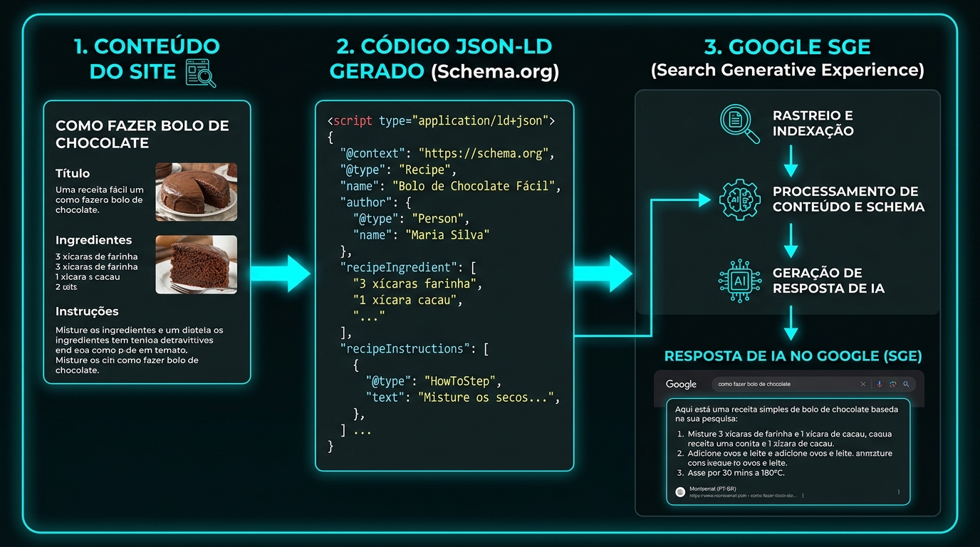This screenshot has height=547, width=980.
Task: Click the "1 xícara cacau" code line
Action: (x=408, y=300)
